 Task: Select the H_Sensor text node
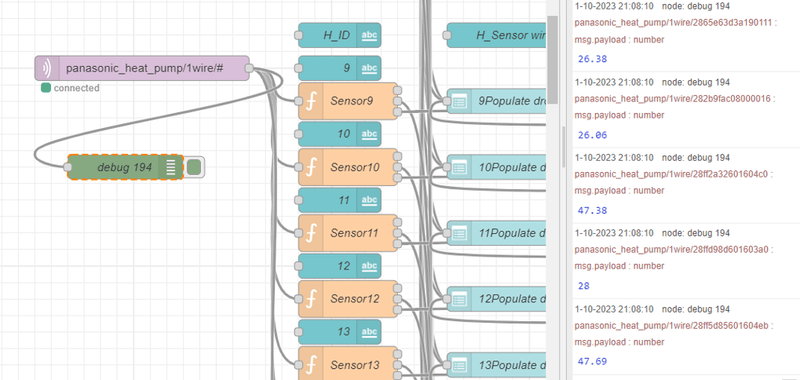click(x=497, y=35)
